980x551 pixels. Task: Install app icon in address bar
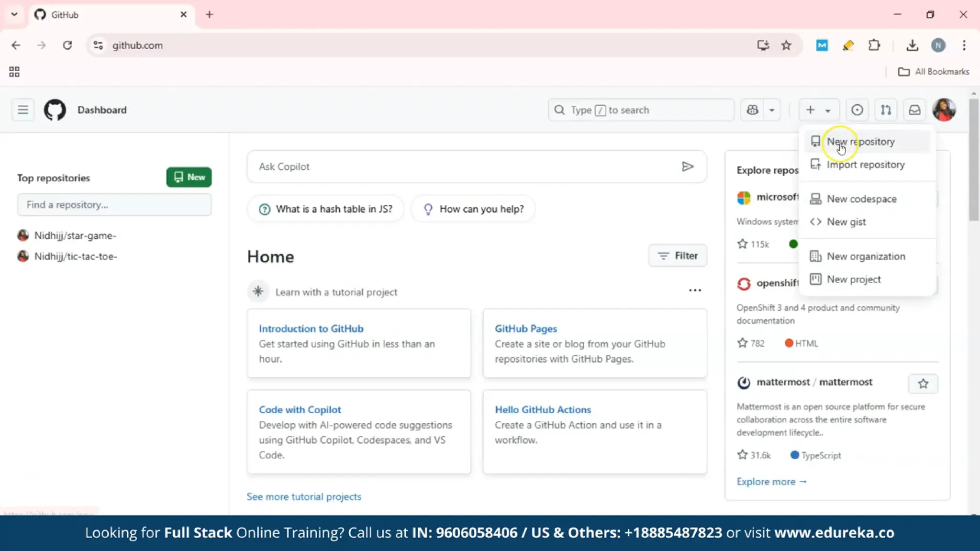point(763,45)
